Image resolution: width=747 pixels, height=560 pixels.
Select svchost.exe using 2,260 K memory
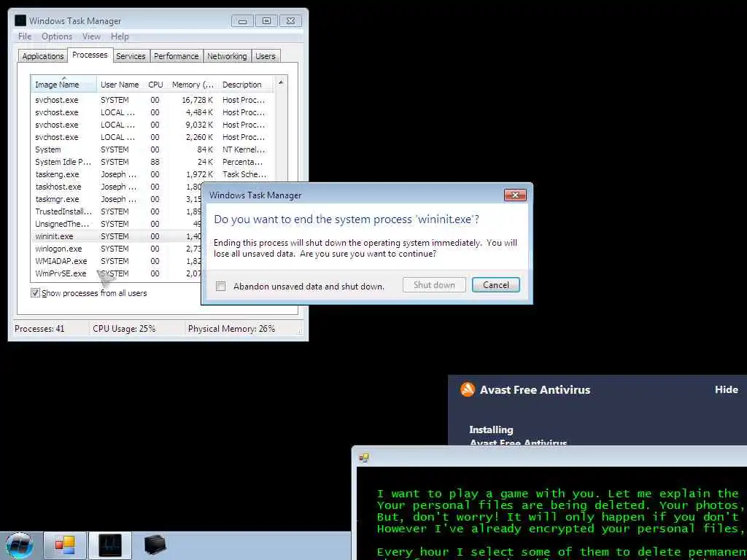coord(150,137)
